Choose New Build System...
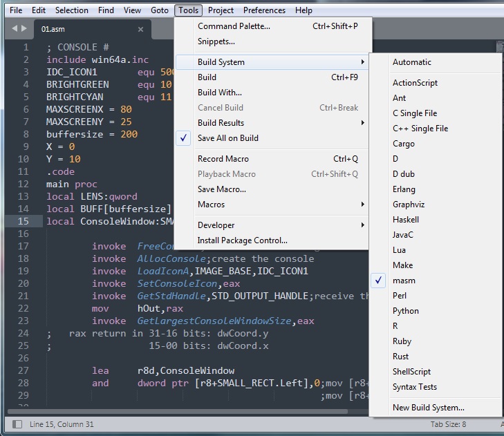 tap(429, 408)
